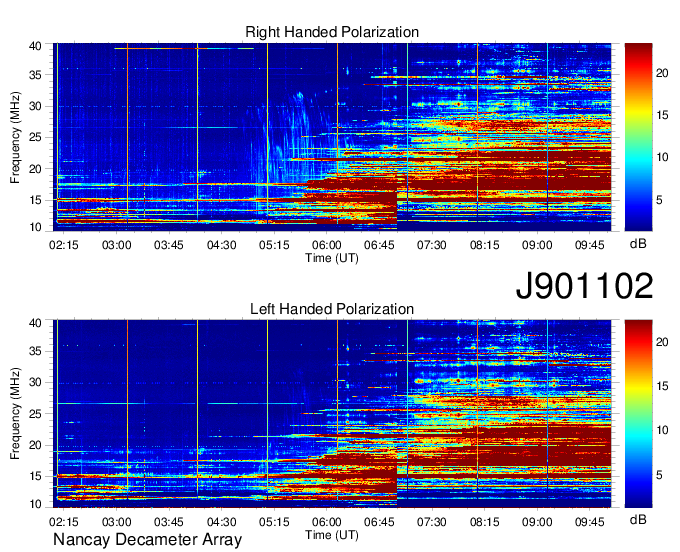Click the J901102 observation label
The width and height of the screenshot is (680, 552).
coord(584,286)
